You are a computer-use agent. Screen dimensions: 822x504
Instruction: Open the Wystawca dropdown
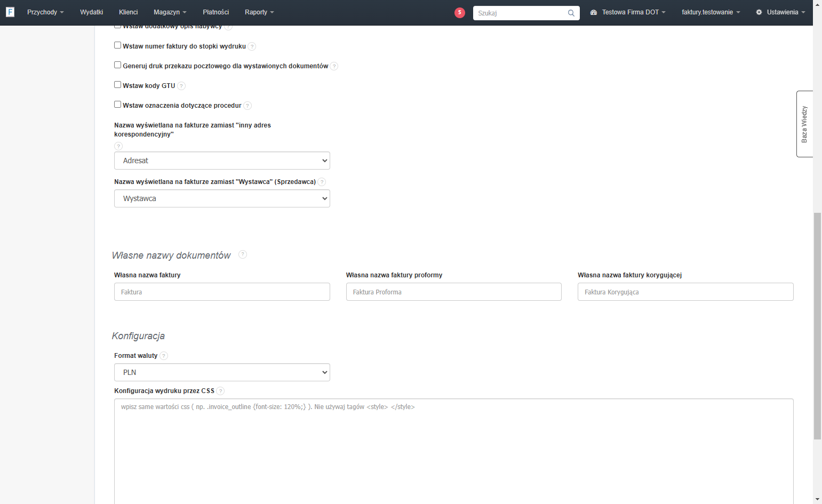coord(222,198)
